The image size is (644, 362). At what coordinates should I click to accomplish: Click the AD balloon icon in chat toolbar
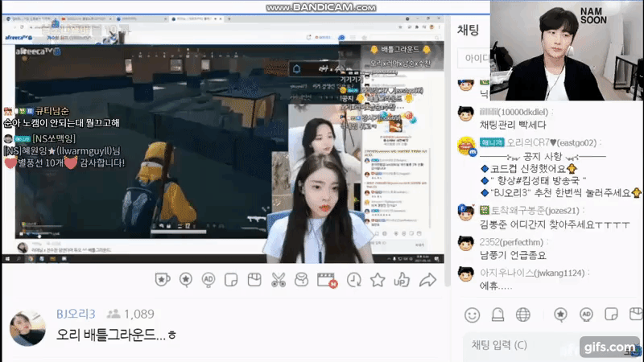(586, 315)
